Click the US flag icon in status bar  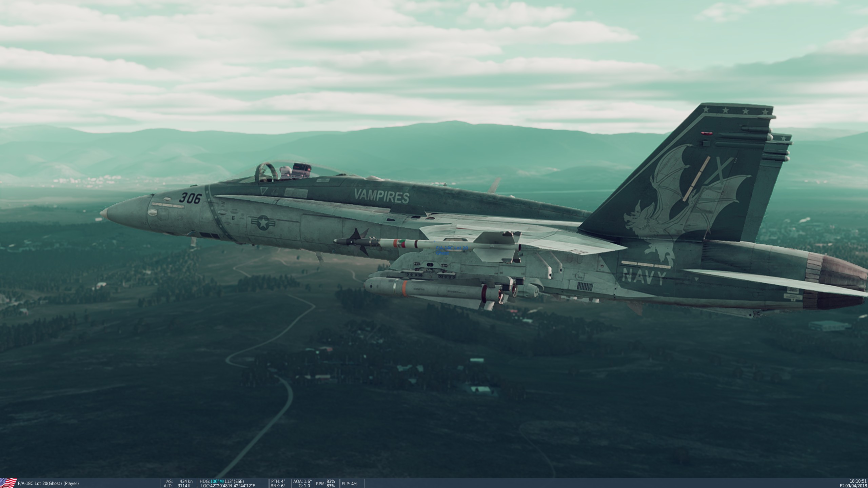point(8,483)
